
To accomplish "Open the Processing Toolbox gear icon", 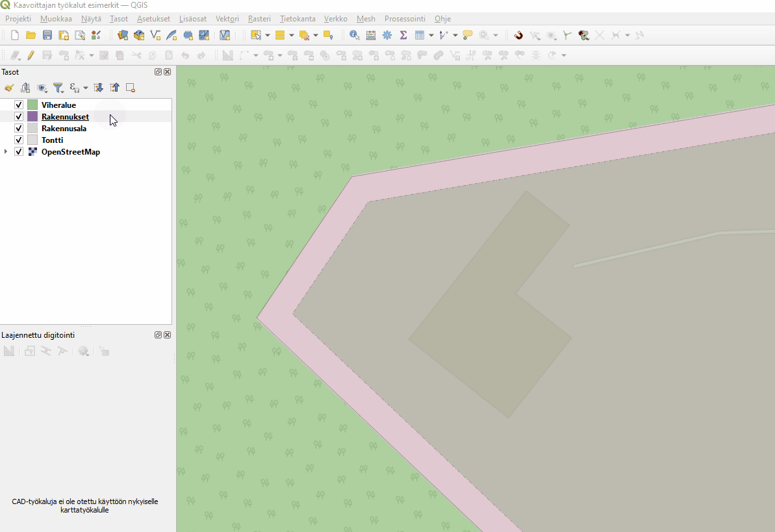I will coord(387,35).
